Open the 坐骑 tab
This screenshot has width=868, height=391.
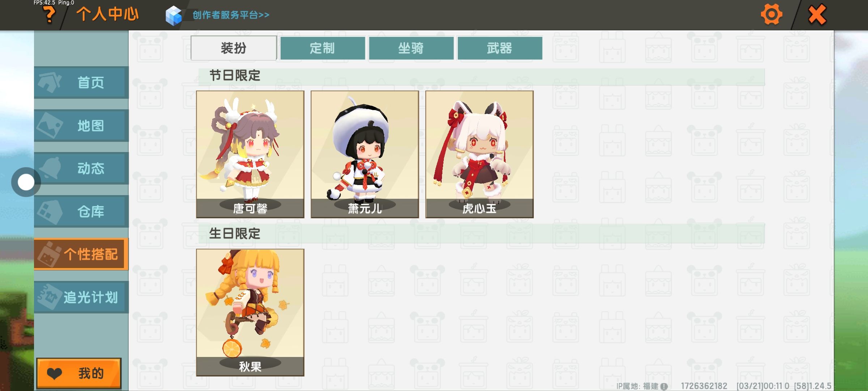pos(411,48)
